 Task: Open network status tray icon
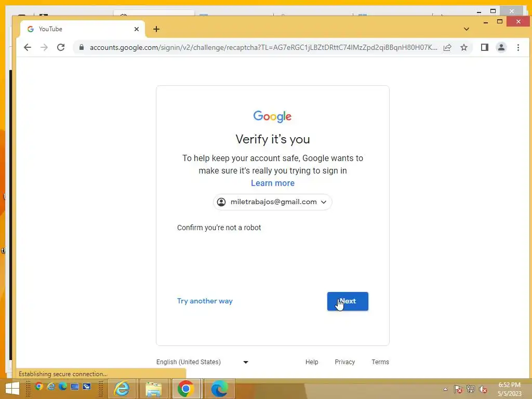tap(471, 389)
